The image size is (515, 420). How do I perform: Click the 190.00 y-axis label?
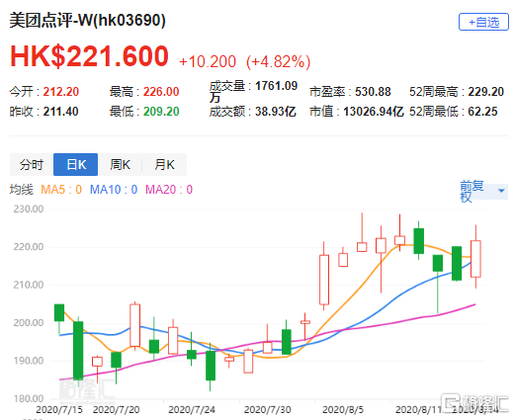click(29, 361)
